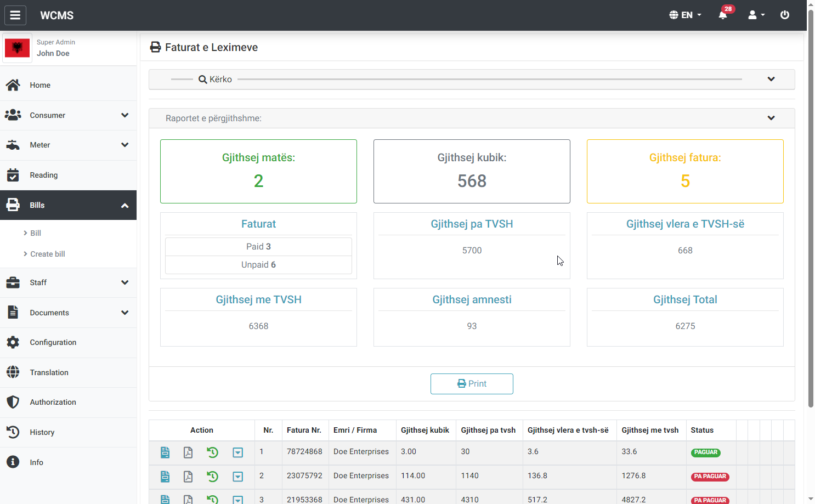Toggle the hamburger sidebar menu button
The width and height of the screenshot is (815, 504).
click(15, 15)
